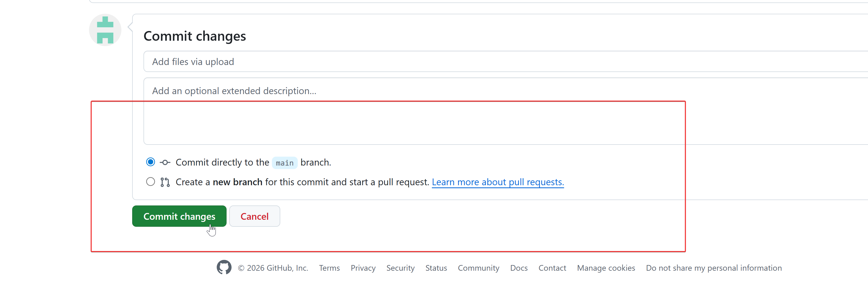The image size is (868, 292).
Task: Open the Terms footer link
Action: click(x=329, y=268)
